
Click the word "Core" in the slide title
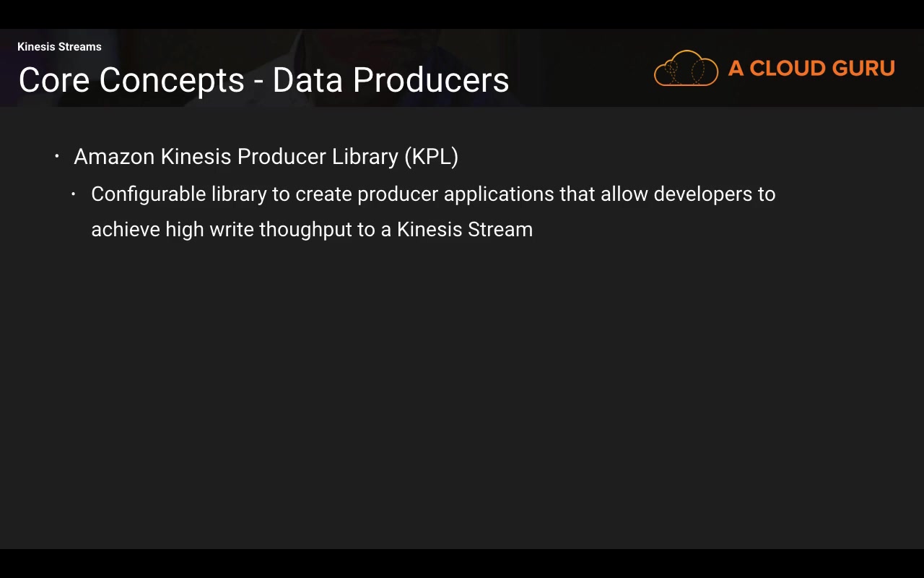[54, 80]
